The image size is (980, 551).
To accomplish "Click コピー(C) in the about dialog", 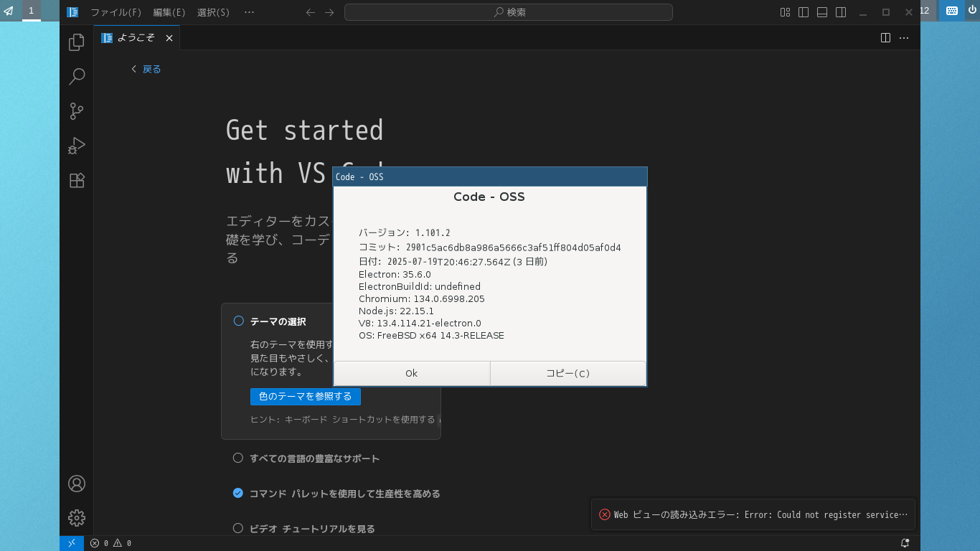I will click(x=568, y=373).
